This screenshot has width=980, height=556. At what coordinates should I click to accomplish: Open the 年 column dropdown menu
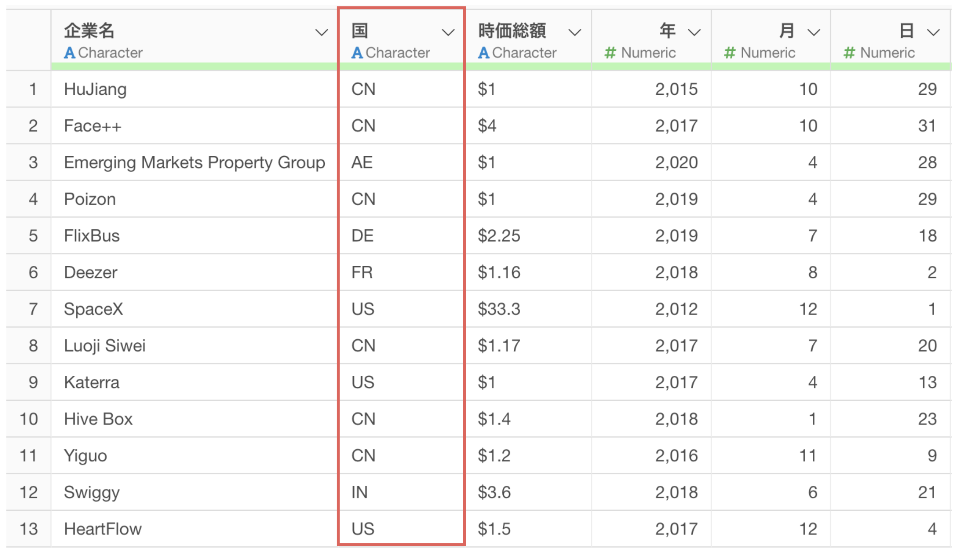[x=694, y=32]
